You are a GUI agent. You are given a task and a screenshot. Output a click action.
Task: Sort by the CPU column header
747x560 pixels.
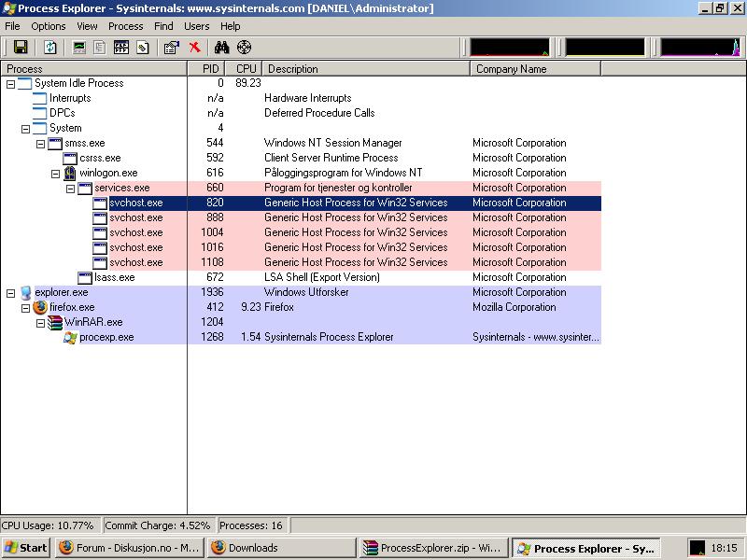[x=244, y=69]
